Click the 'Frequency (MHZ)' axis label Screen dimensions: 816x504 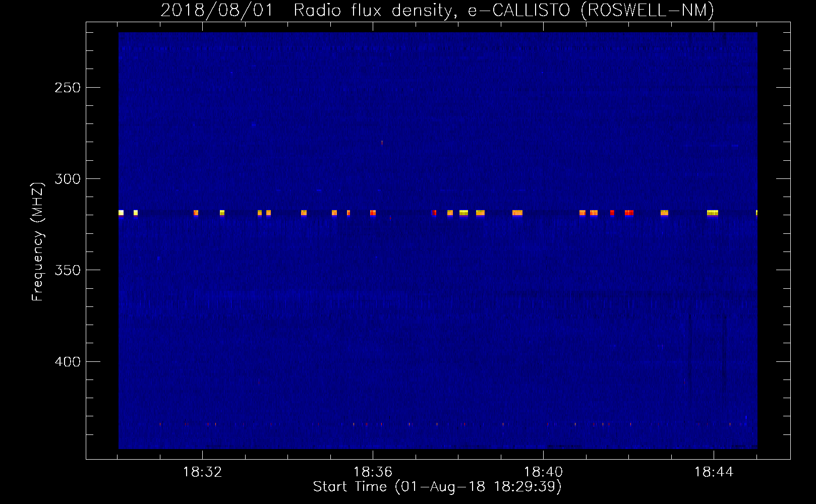[38, 242]
